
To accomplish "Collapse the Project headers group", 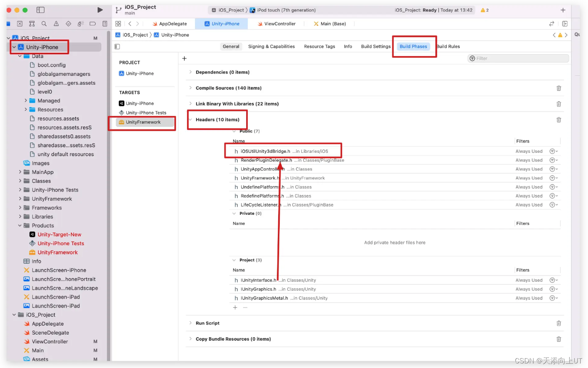I will [x=234, y=260].
